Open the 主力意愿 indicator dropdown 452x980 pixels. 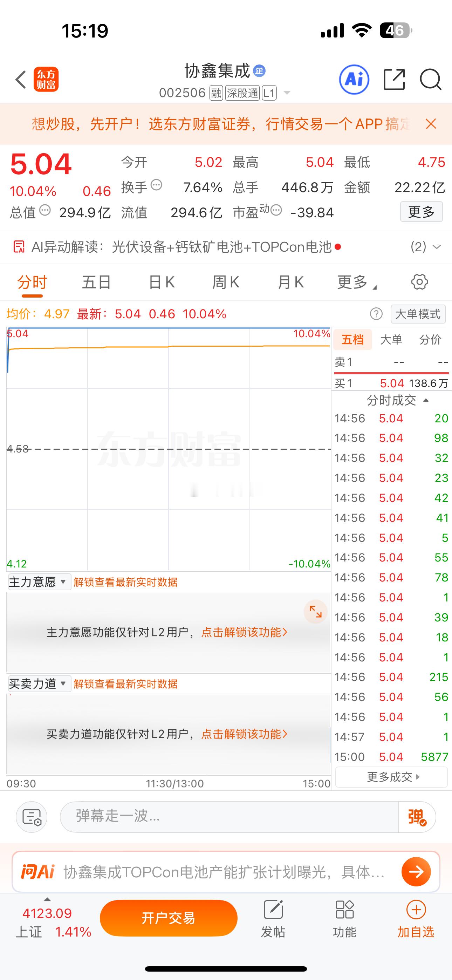(39, 582)
